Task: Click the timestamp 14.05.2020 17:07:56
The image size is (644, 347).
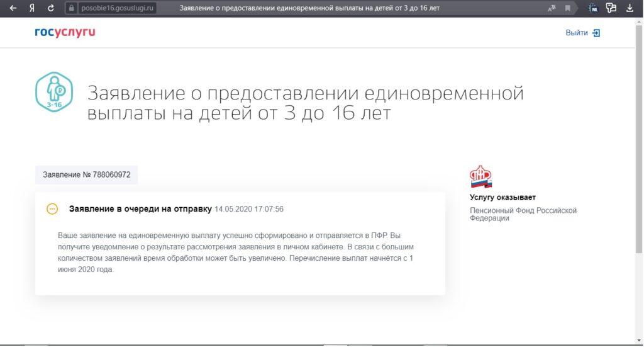Action: point(249,209)
